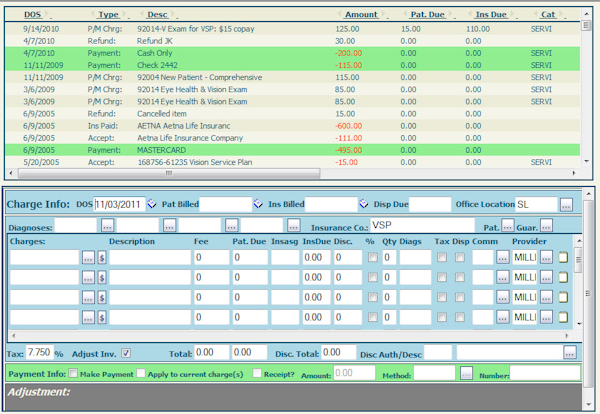The height and width of the screenshot is (414, 600).
Task: Open charge code lookup in fourth charge row
Action: [88, 317]
